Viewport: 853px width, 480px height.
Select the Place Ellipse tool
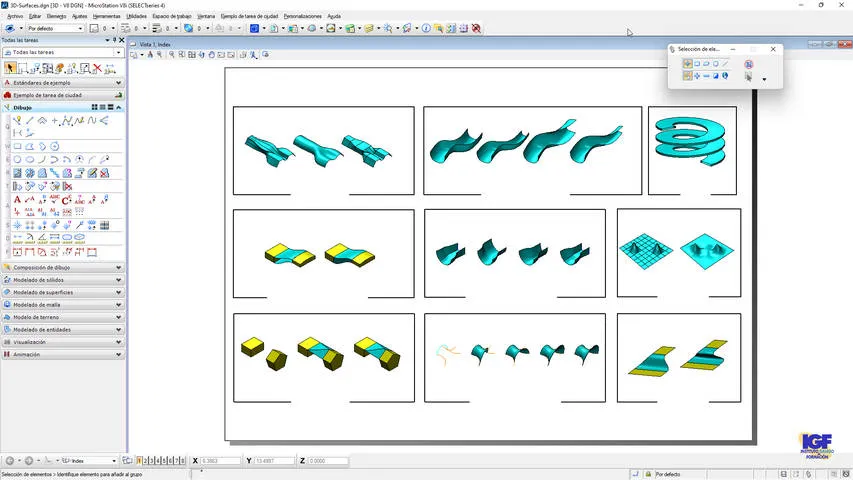(x=30, y=159)
